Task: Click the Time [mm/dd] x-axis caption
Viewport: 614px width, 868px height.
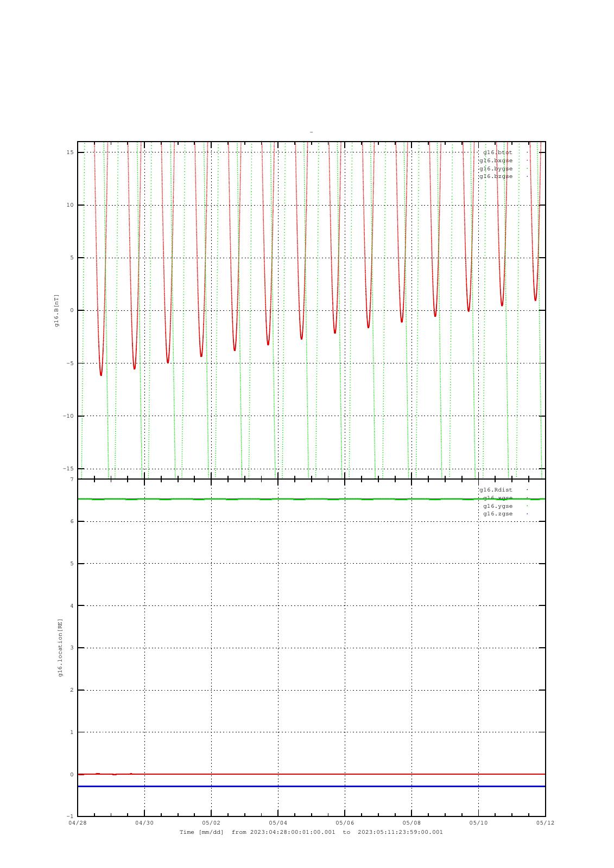Action: coord(311,832)
